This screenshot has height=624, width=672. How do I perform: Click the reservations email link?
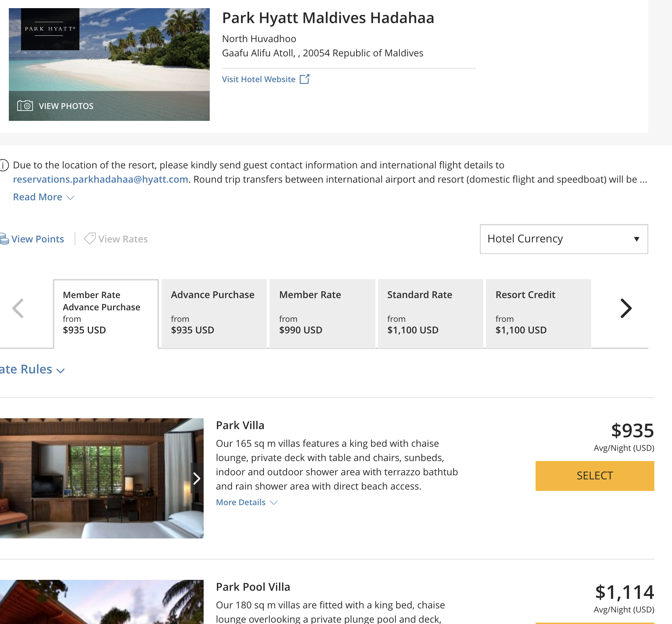(x=100, y=179)
